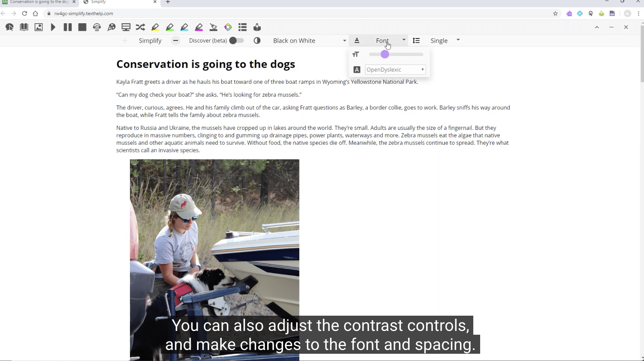Click the audio maker headphones icon
The image size is (644, 361).
tap(97, 27)
